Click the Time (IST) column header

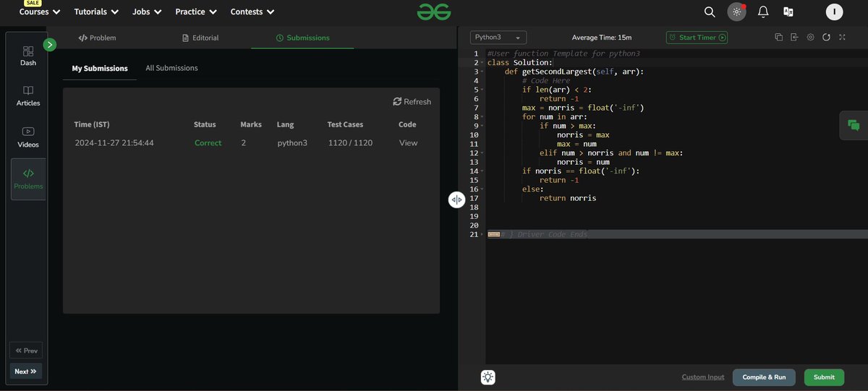click(92, 124)
